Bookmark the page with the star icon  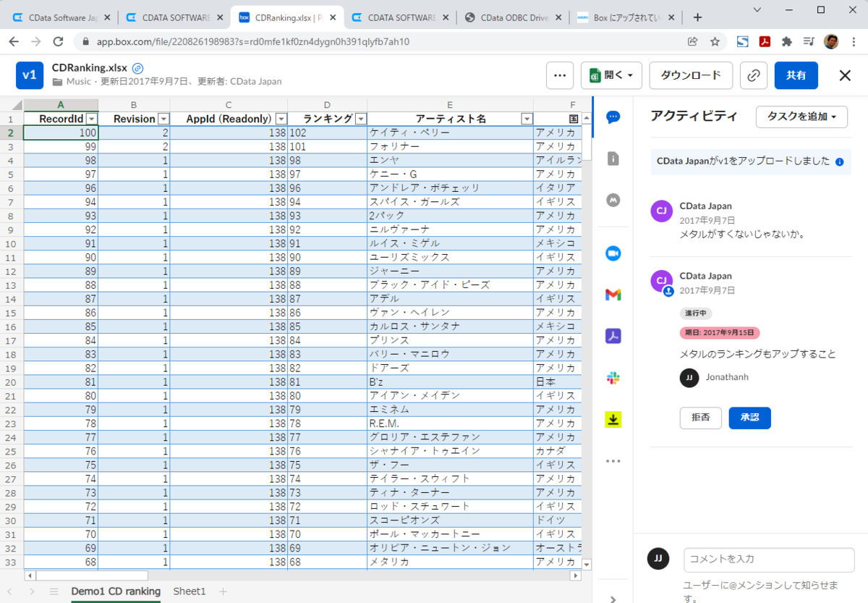point(715,43)
